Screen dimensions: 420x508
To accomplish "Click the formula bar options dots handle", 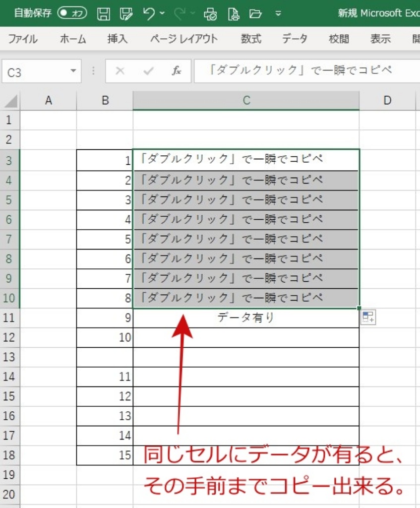I will (x=93, y=70).
